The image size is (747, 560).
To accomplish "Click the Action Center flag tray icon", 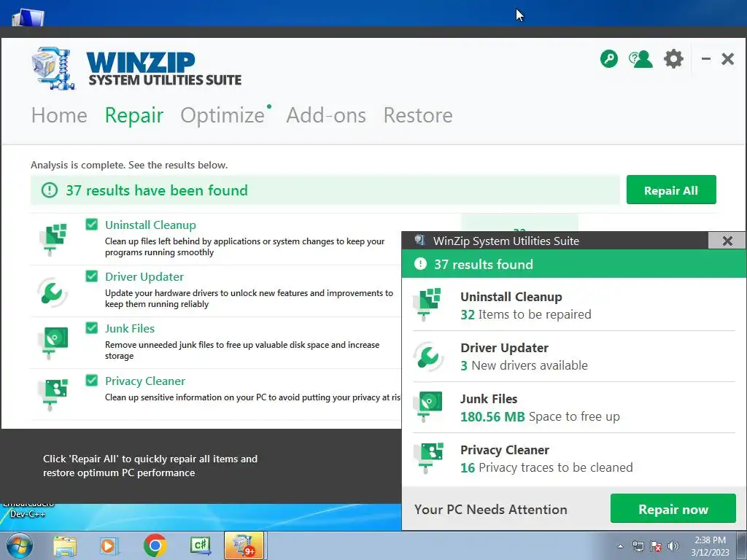I will click(656, 546).
